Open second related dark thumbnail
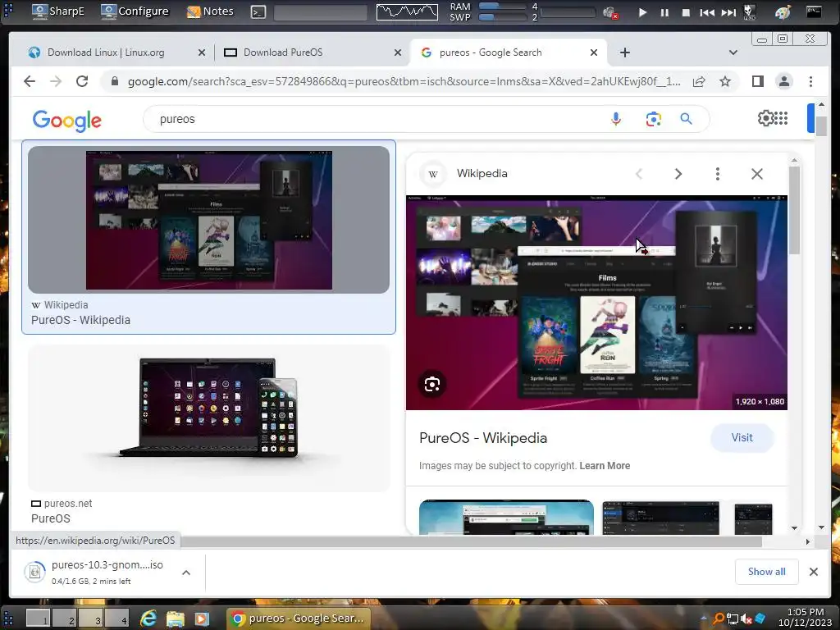The height and width of the screenshot is (630, 840). point(660,518)
